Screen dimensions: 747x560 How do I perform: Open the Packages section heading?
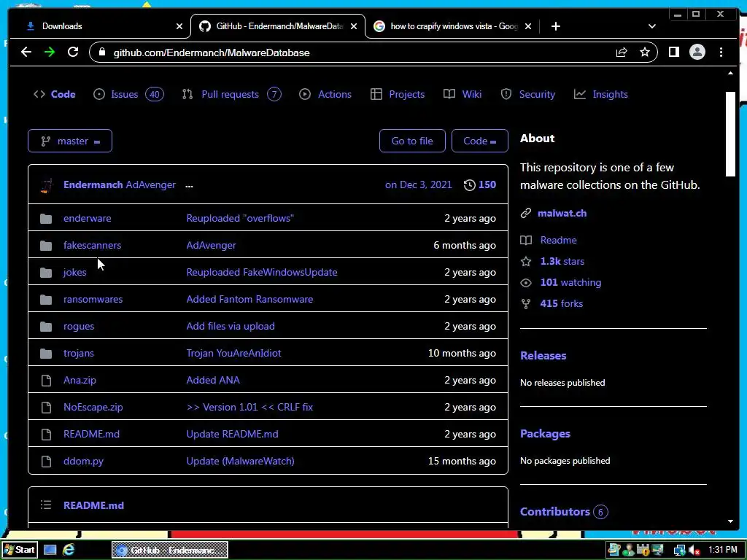[545, 434]
